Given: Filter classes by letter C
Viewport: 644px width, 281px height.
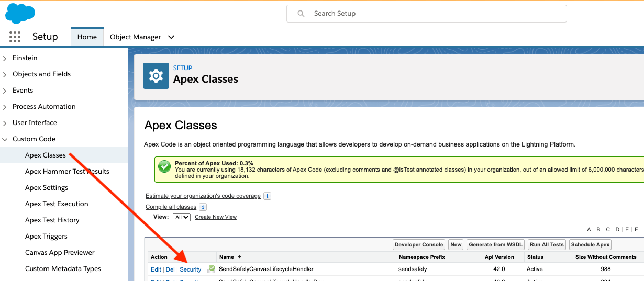Looking at the screenshot, I should tap(608, 229).
